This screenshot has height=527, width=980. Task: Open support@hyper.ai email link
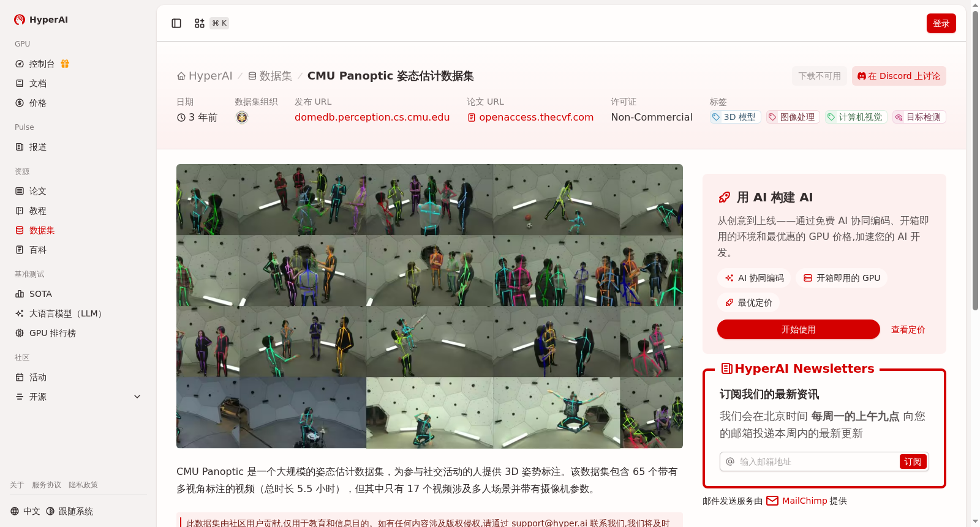549,523
